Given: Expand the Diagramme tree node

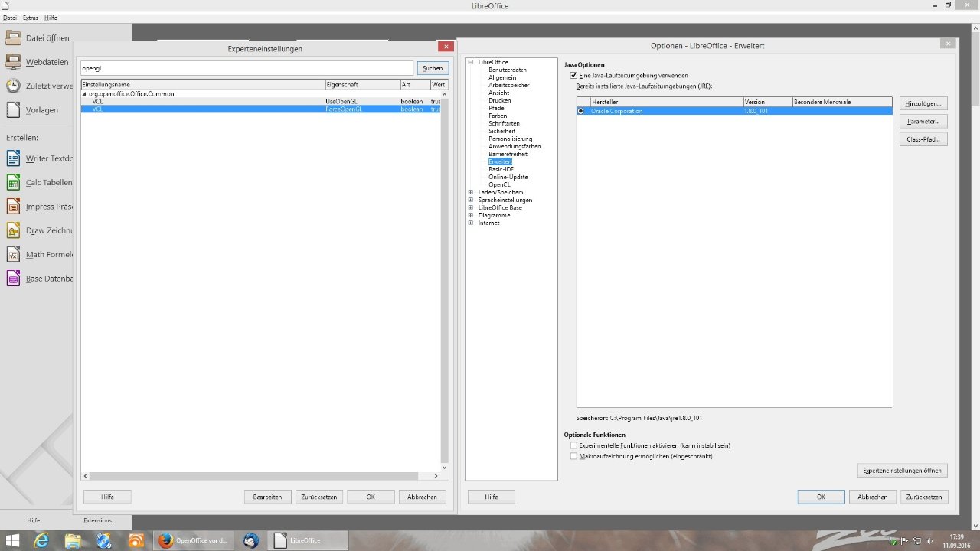Looking at the screenshot, I should tap(471, 215).
